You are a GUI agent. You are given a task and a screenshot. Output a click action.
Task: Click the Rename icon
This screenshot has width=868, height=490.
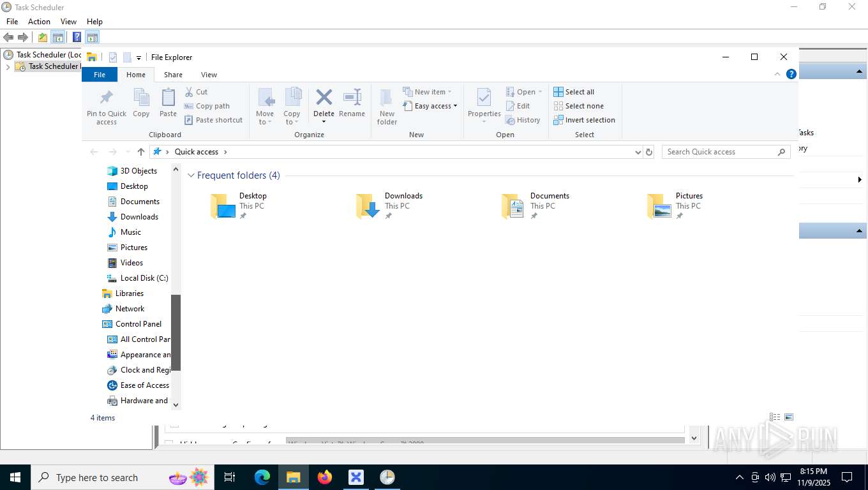[352, 98]
